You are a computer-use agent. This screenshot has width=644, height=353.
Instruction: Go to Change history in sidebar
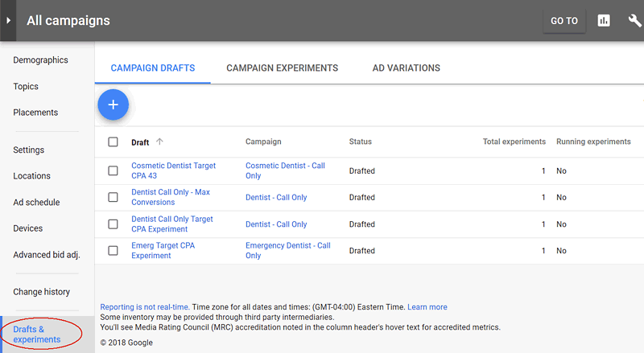click(41, 292)
